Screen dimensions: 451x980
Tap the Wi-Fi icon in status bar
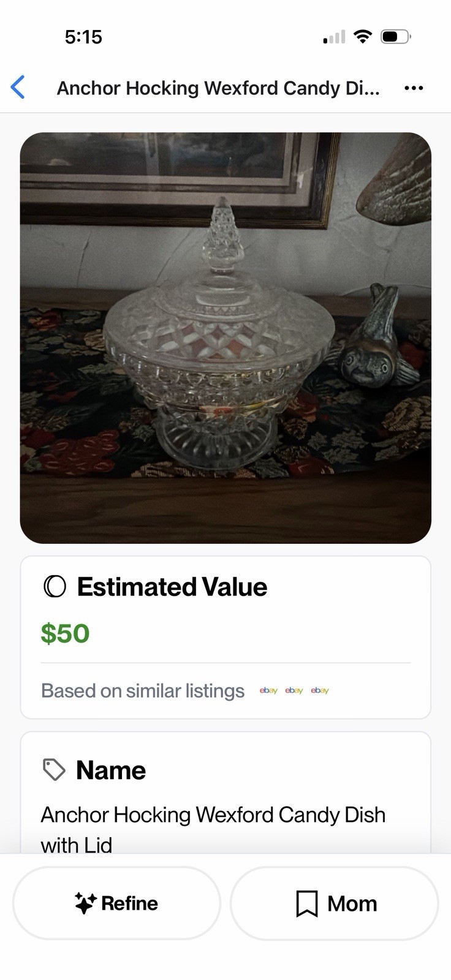tap(363, 37)
